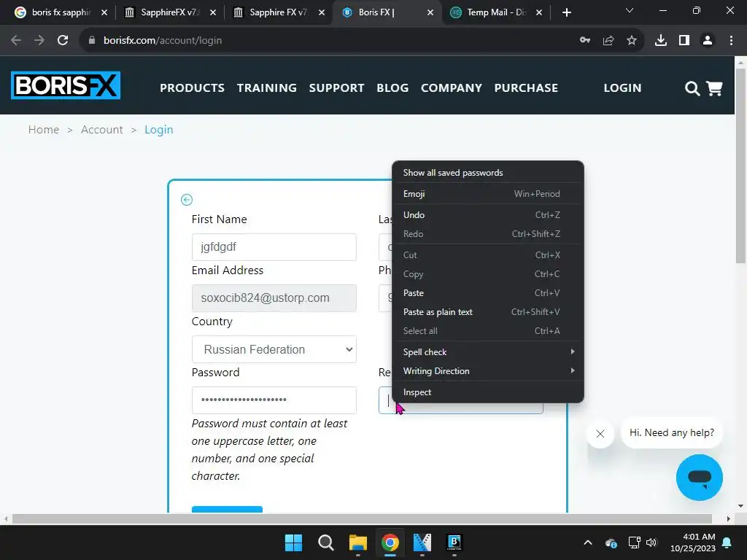The width and height of the screenshot is (747, 560).
Task: Click the volume speaker tray icon
Action: (x=651, y=542)
